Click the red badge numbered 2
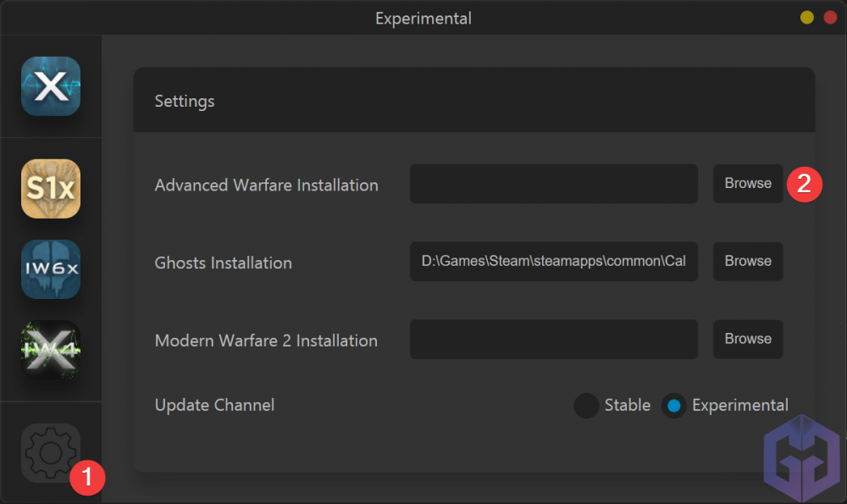 (805, 184)
